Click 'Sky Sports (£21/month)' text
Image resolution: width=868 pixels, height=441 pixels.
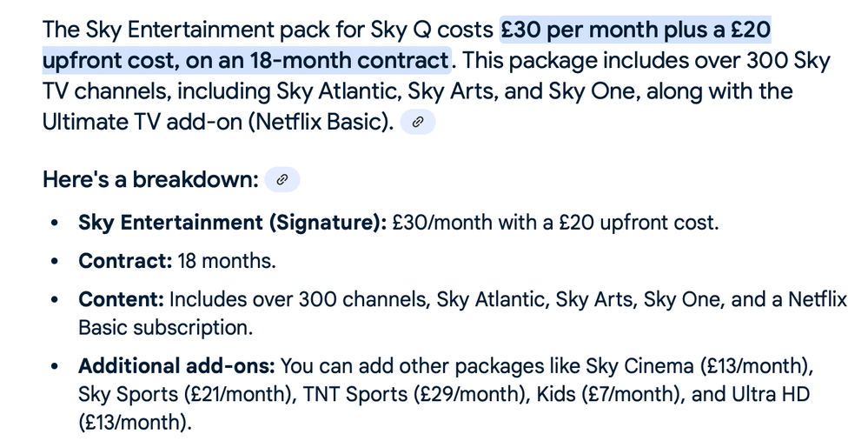pyautogui.click(x=185, y=394)
